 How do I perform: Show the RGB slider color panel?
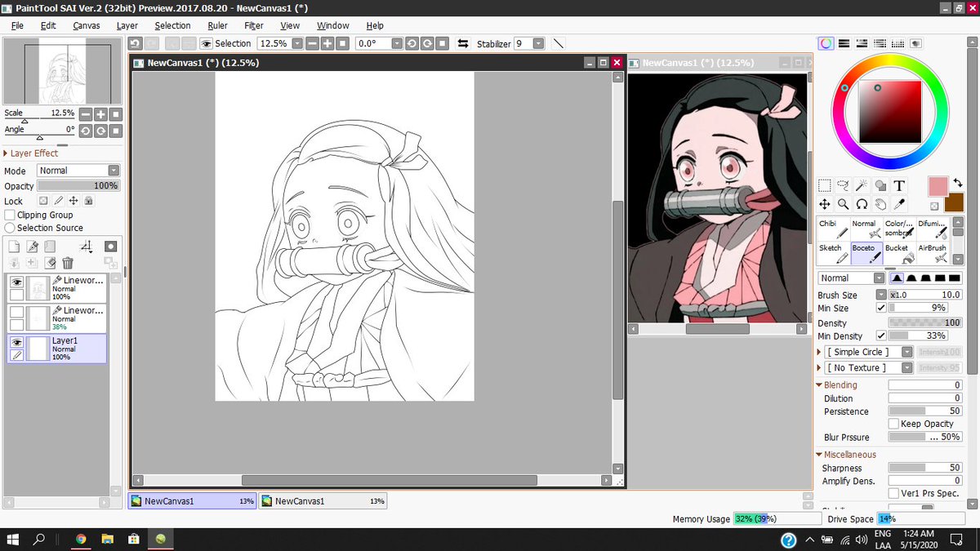844,43
